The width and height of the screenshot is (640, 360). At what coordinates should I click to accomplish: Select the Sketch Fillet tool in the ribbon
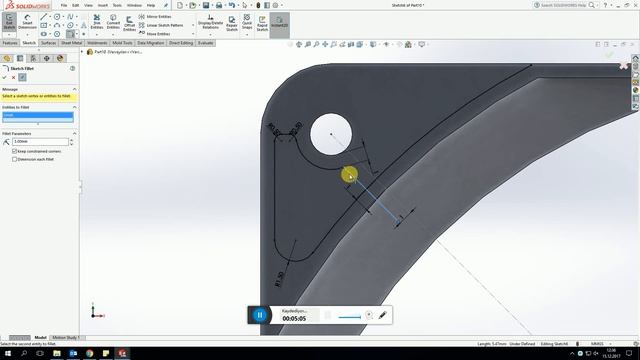70,34
